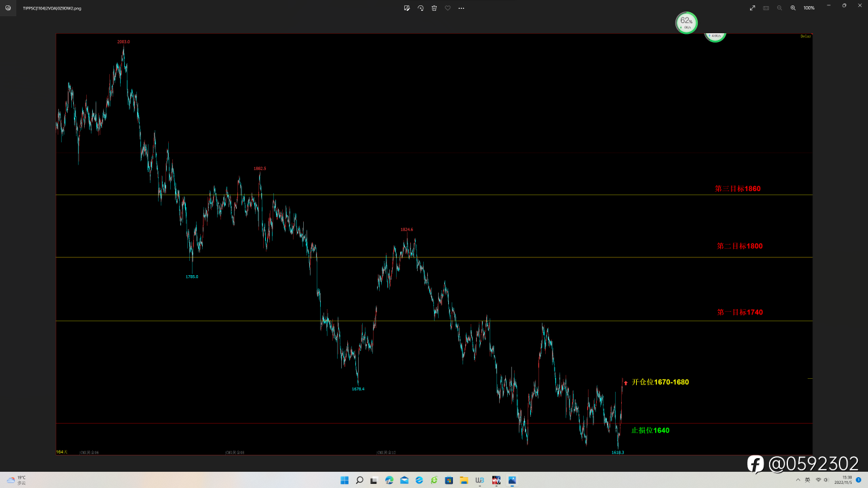
Task: Switch the 英 input method indicator
Action: (808, 480)
